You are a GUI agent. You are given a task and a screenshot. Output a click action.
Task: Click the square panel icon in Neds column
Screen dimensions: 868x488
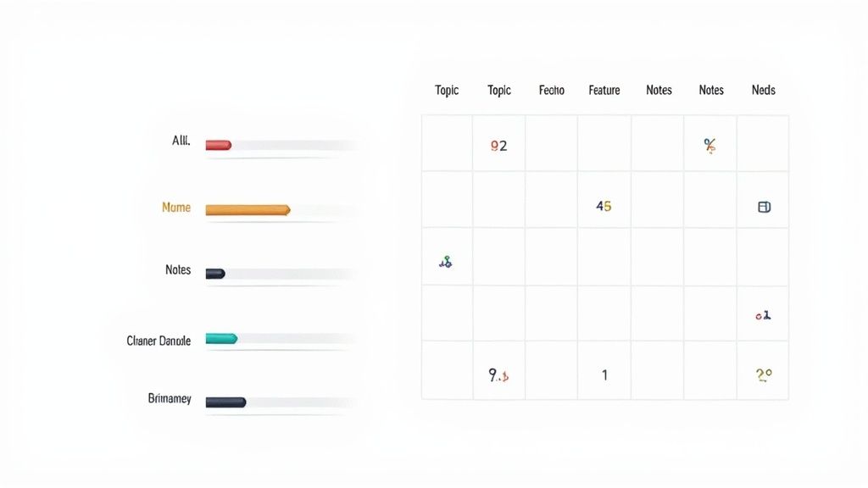pyautogui.click(x=764, y=207)
